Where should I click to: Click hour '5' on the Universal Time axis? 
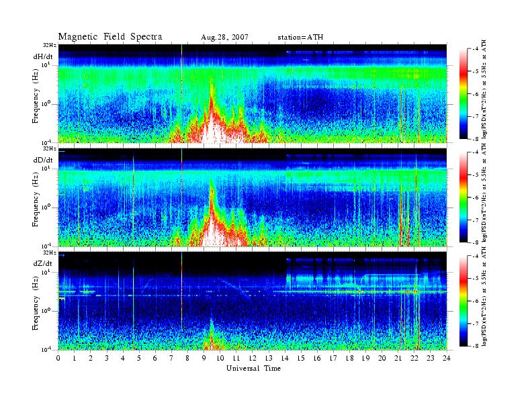coord(139,358)
